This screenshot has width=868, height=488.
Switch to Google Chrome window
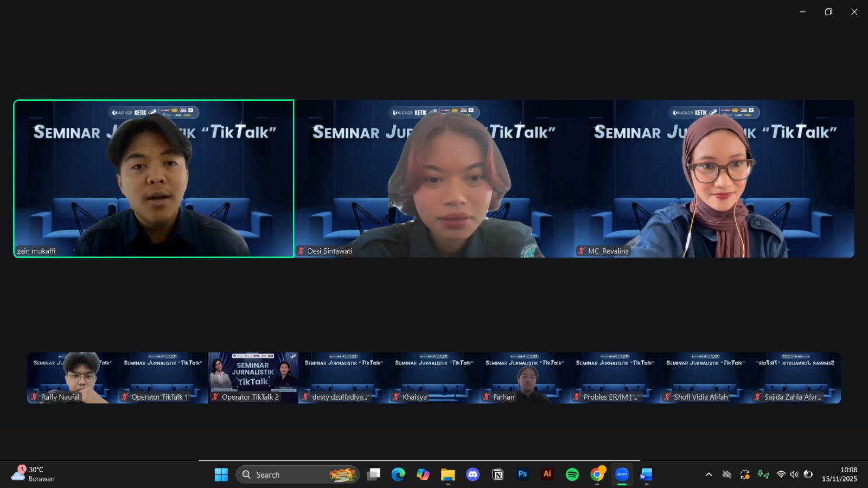597,474
